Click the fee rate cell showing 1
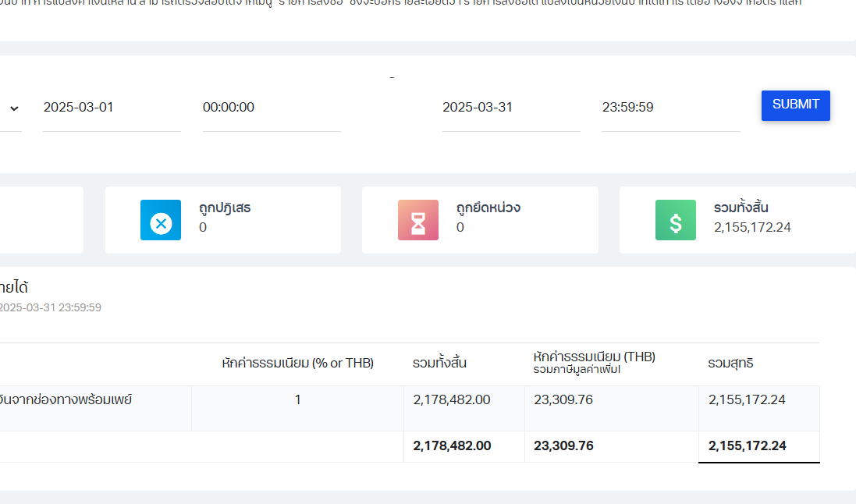 pyautogui.click(x=297, y=400)
